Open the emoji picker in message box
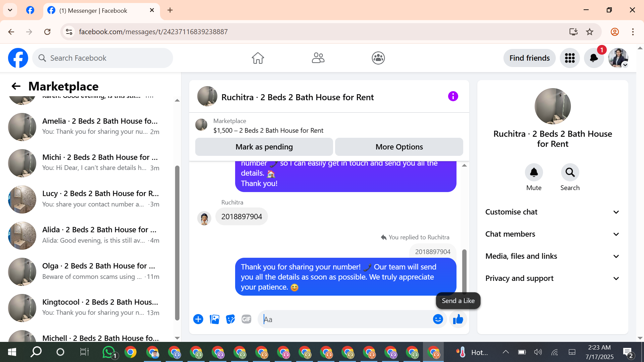Image resolution: width=644 pixels, height=362 pixels. pyautogui.click(x=438, y=319)
